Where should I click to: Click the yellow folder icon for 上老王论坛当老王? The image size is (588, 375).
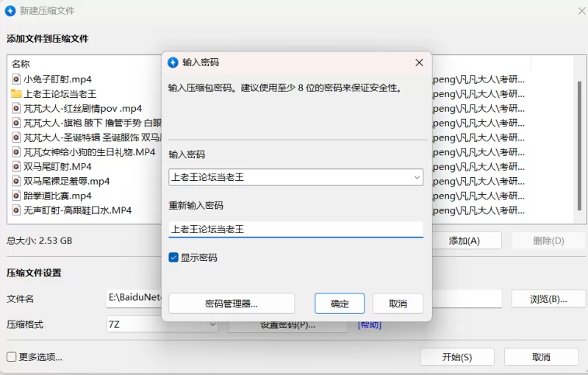pyautogui.click(x=16, y=93)
